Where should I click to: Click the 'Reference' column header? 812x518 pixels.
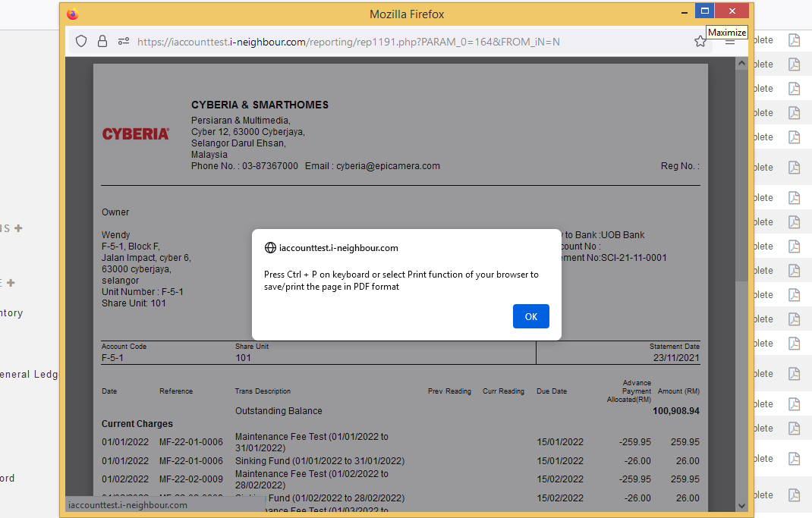176,391
